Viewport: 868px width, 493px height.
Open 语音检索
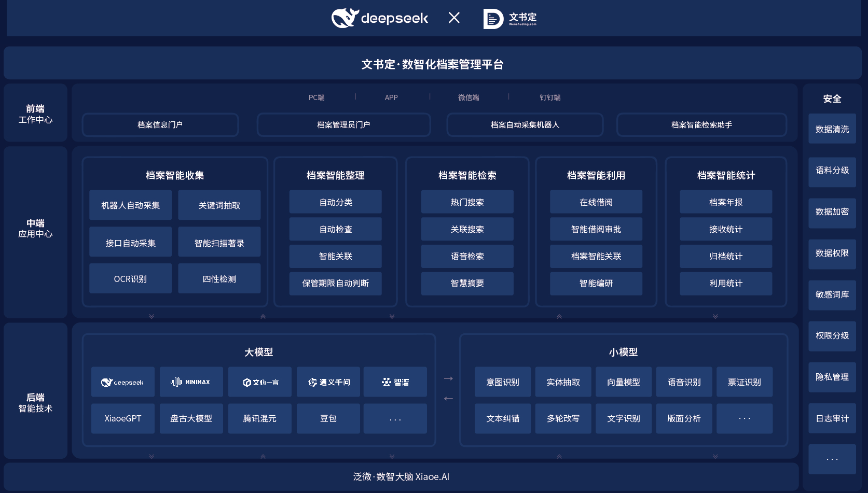467,256
